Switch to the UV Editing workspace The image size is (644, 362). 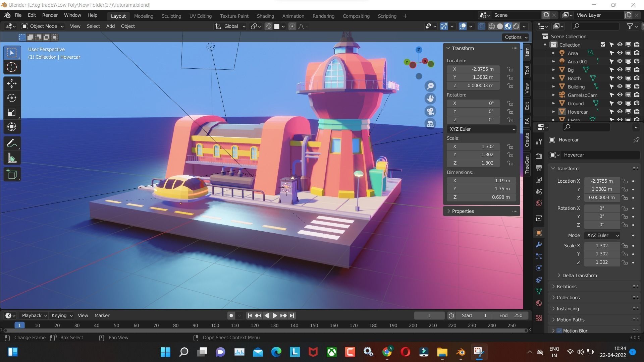coord(200,16)
